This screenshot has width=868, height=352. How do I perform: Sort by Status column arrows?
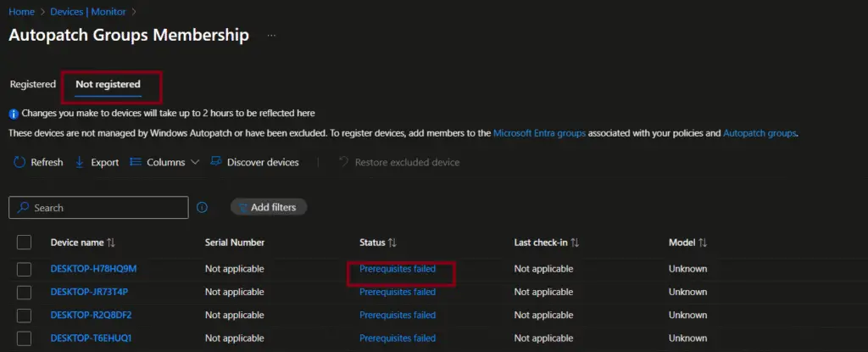click(x=392, y=243)
